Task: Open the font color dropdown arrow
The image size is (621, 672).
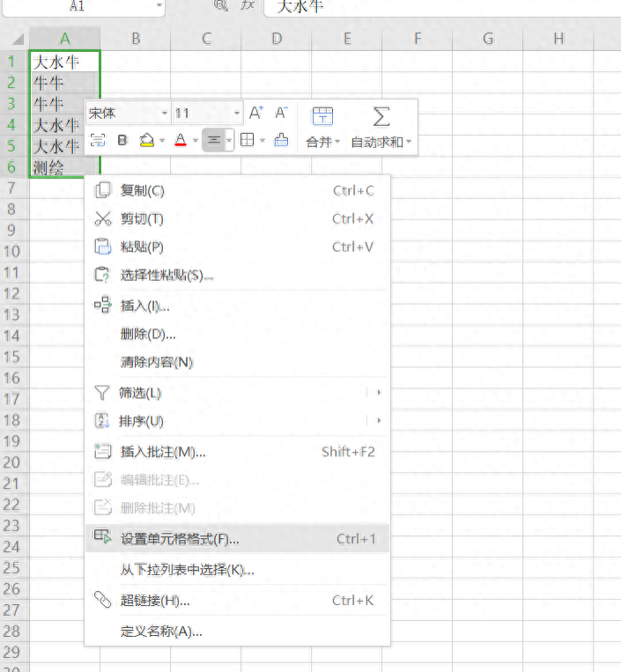Action: coord(195,141)
